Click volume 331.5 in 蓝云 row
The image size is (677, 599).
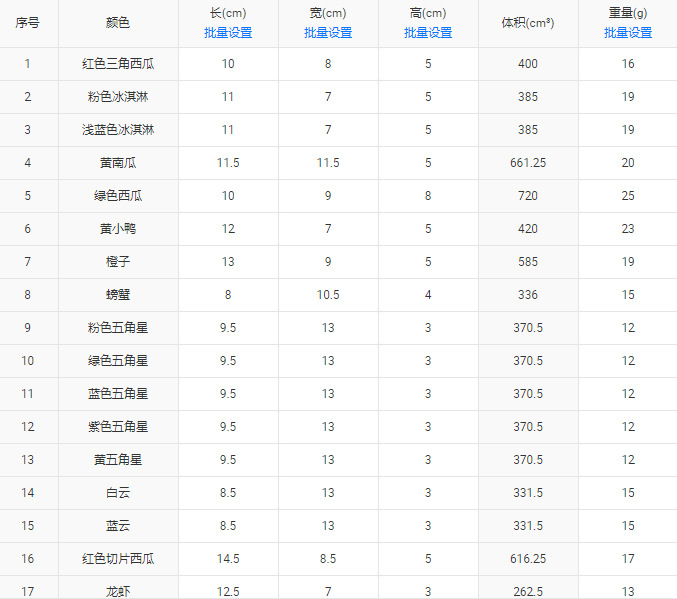528,526
